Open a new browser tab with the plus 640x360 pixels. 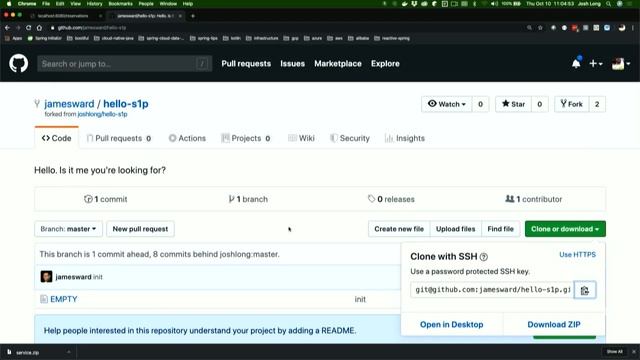[193, 16]
